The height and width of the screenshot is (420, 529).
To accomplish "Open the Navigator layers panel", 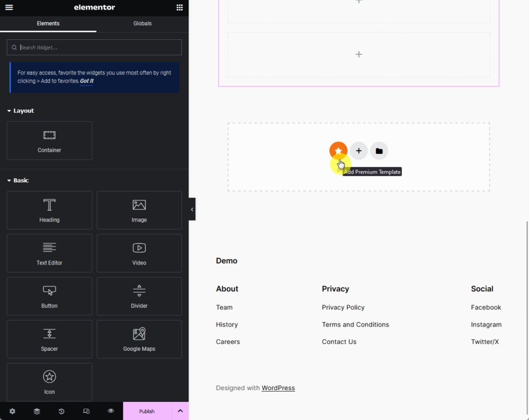I will click(x=36, y=411).
